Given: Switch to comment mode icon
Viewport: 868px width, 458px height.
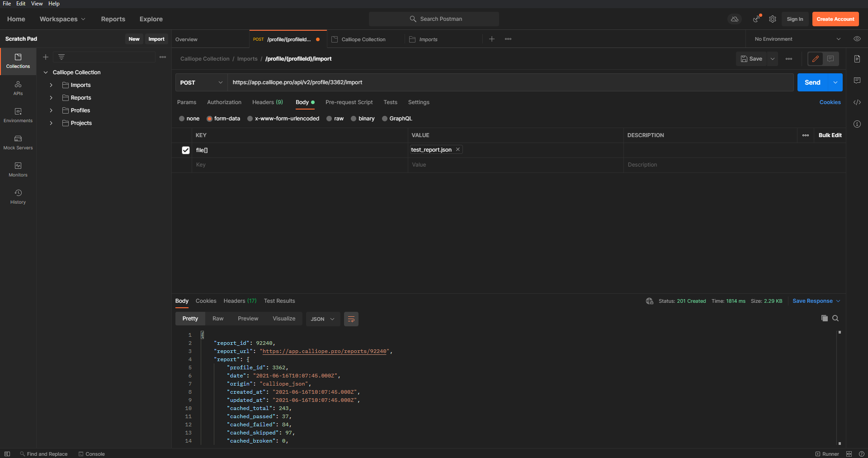Looking at the screenshot, I should 830,59.
